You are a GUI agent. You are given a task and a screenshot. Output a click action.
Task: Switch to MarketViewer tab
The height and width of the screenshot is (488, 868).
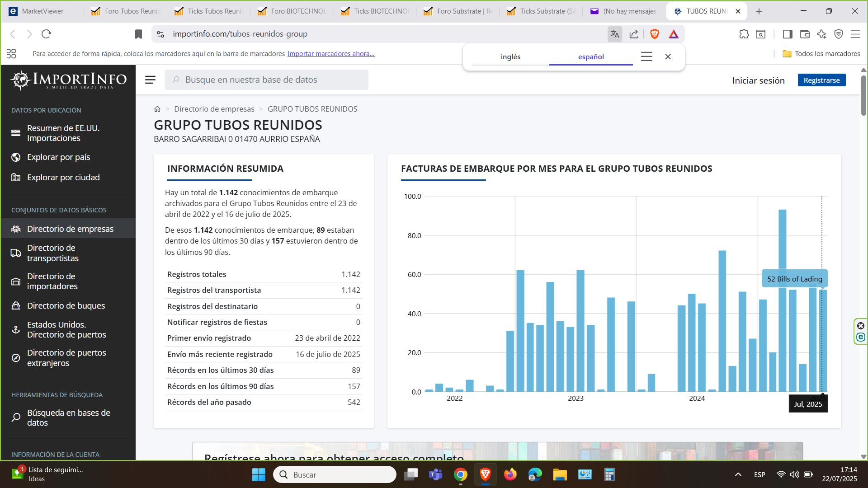point(42,11)
